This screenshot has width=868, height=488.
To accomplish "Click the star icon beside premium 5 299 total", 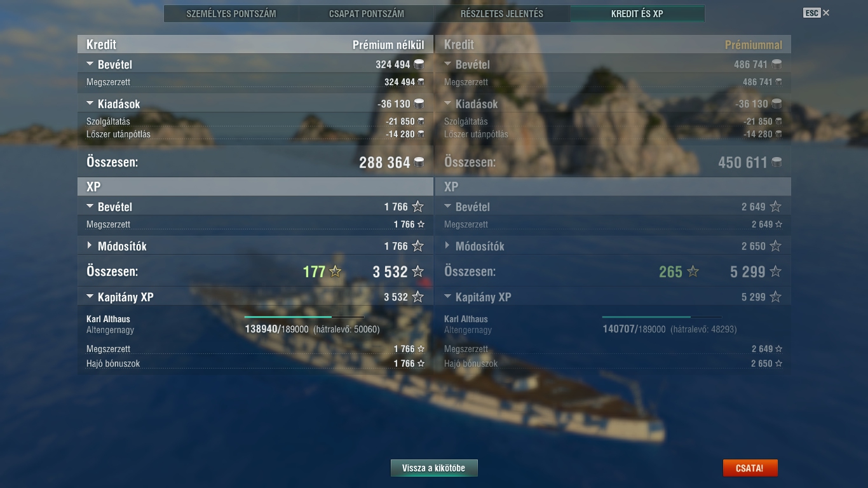I will pyautogui.click(x=776, y=272).
